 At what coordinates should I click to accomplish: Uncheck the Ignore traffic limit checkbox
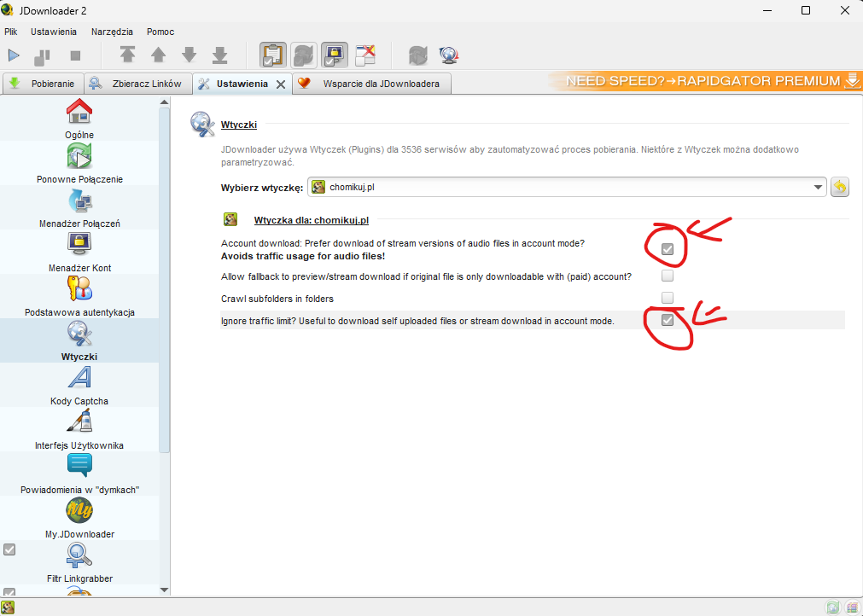(x=667, y=320)
